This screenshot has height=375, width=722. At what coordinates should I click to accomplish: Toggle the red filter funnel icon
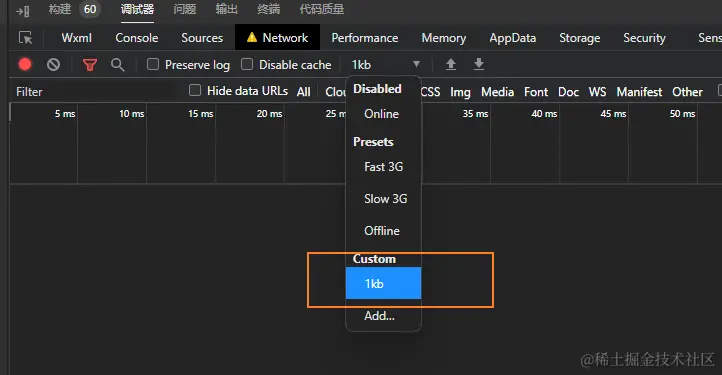(x=90, y=64)
